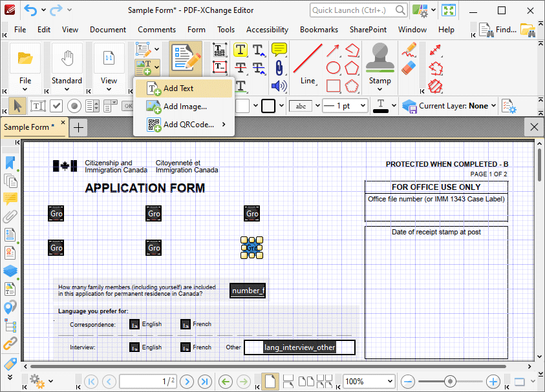Image resolution: width=545 pixels, height=392 pixels.
Task: Select the Pencil drawing tool
Action: coord(409,50)
